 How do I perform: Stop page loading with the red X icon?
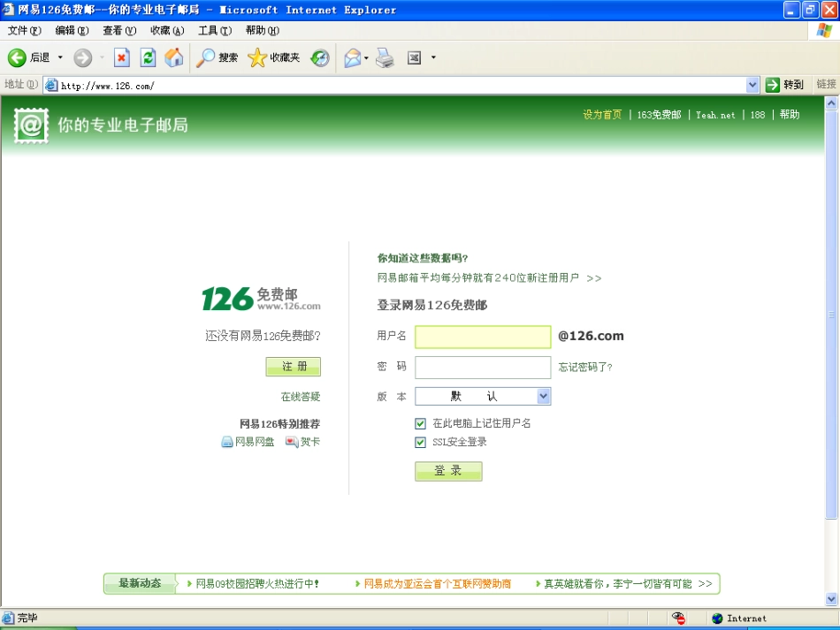coord(122,57)
